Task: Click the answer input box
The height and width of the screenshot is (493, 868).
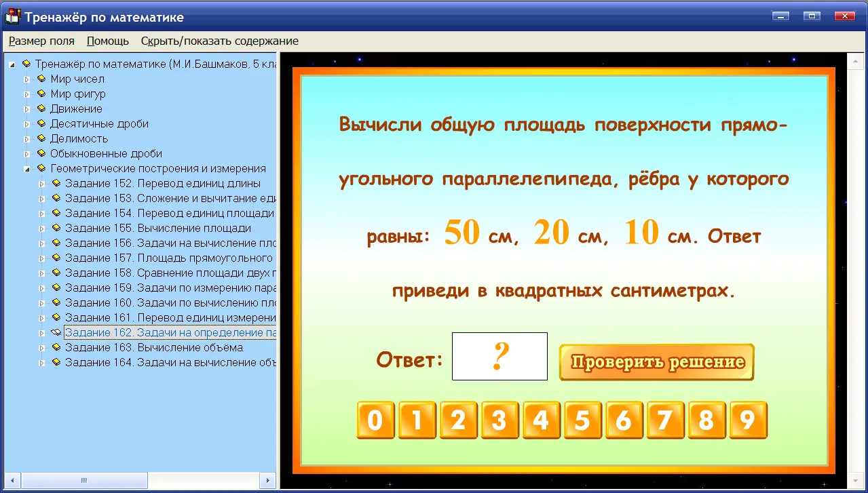Action: [x=499, y=356]
